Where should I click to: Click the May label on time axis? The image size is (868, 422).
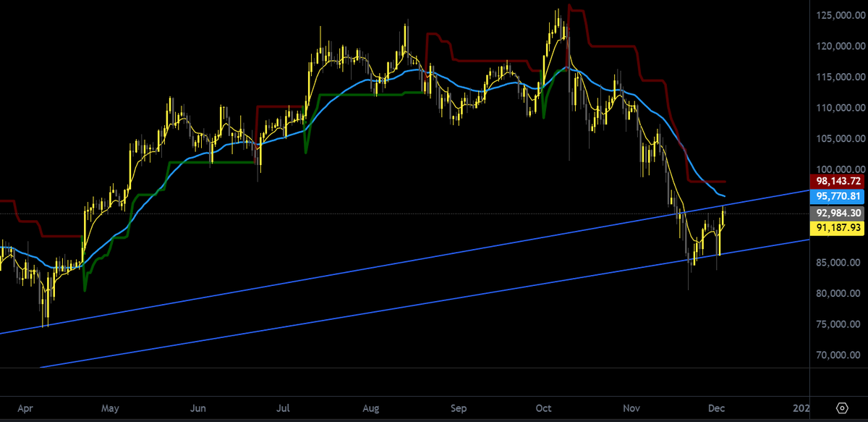tap(110, 408)
